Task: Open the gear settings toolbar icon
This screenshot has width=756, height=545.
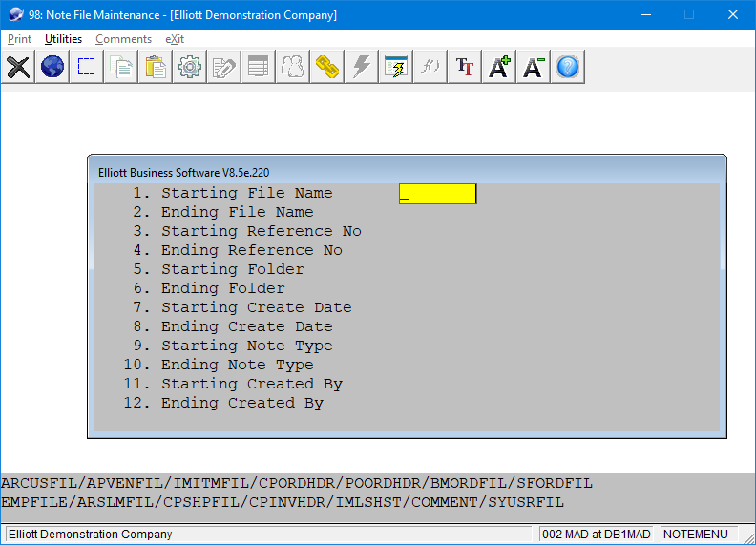Action: point(190,67)
